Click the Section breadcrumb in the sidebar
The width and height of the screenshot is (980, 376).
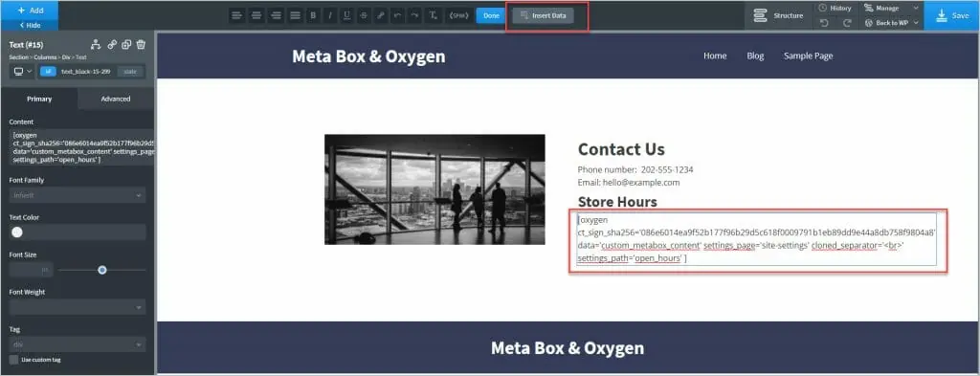click(x=18, y=57)
